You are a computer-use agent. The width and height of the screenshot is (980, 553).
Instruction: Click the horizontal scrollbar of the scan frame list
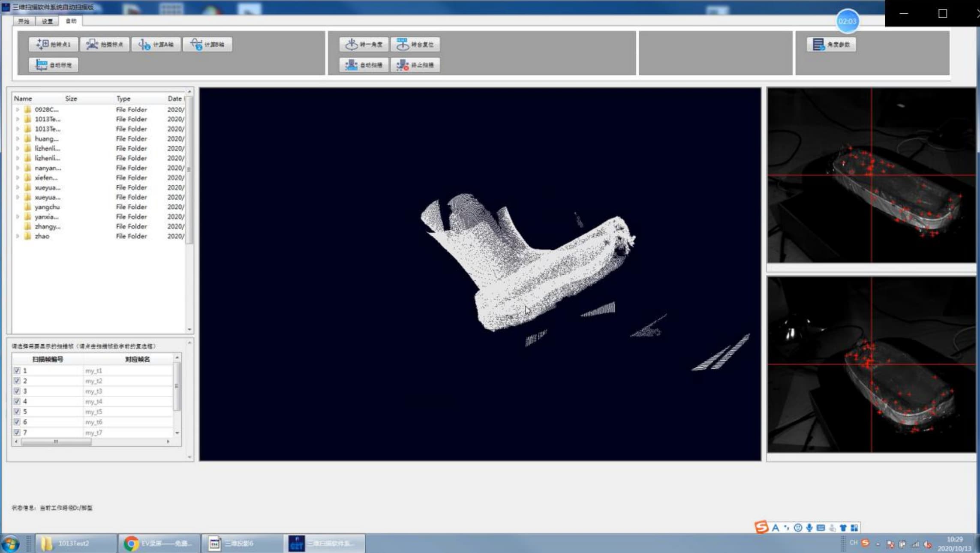click(x=56, y=442)
